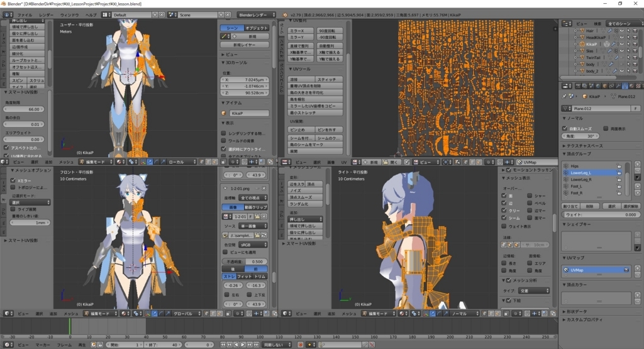The height and width of the screenshot is (349, 644).
Task: Enable the ライブ展開 checkbox
Action: pyautogui.click(x=13, y=209)
